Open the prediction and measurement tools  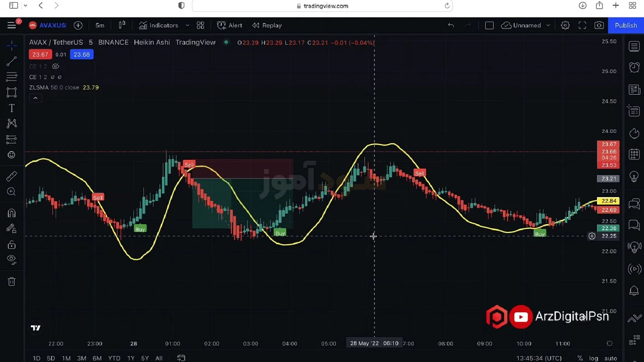pos(12,139)
